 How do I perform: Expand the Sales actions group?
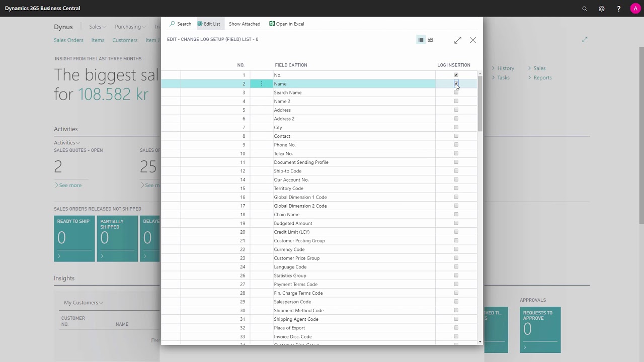click(x=537, y=68)
